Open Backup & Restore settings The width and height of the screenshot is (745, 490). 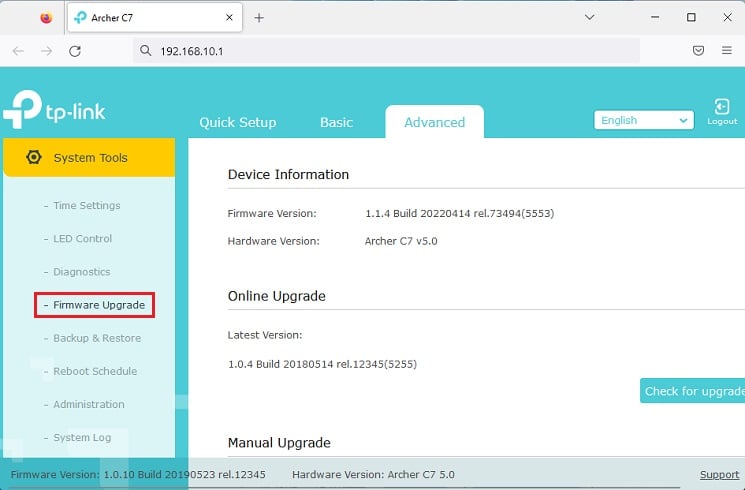(x=97, y=338)
